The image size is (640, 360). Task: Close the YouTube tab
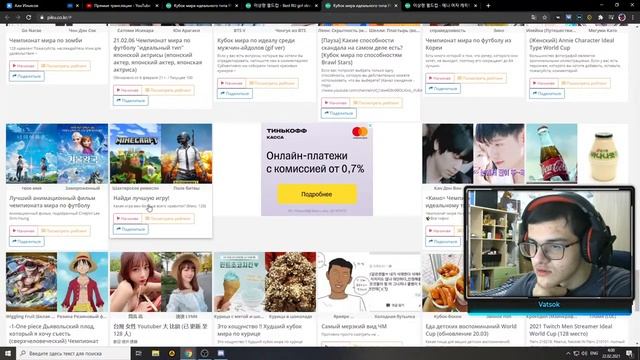157,6
